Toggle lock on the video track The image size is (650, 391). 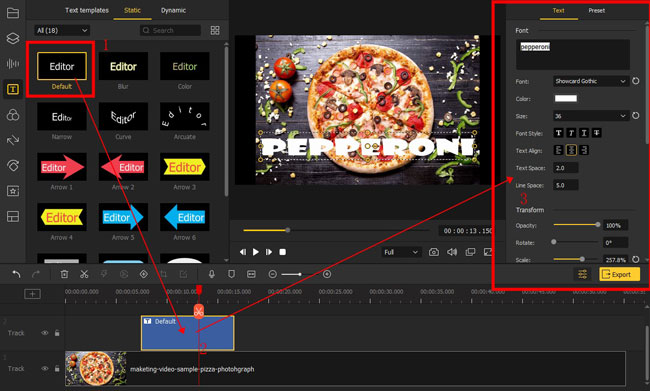tap(57, 369)
